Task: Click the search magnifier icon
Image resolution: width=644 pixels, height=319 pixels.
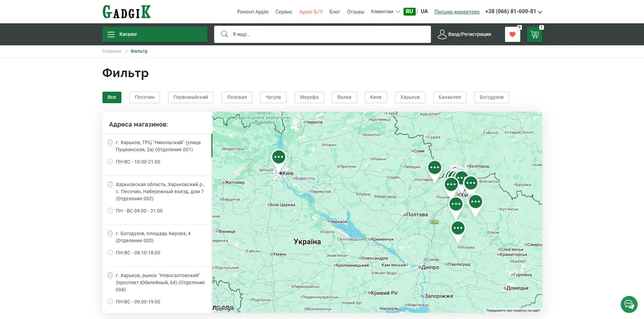Action: (224, 34)
